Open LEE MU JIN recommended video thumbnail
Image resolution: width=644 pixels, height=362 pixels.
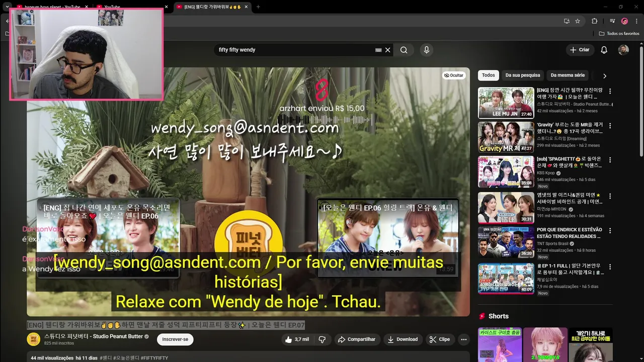tap(506, 103)
